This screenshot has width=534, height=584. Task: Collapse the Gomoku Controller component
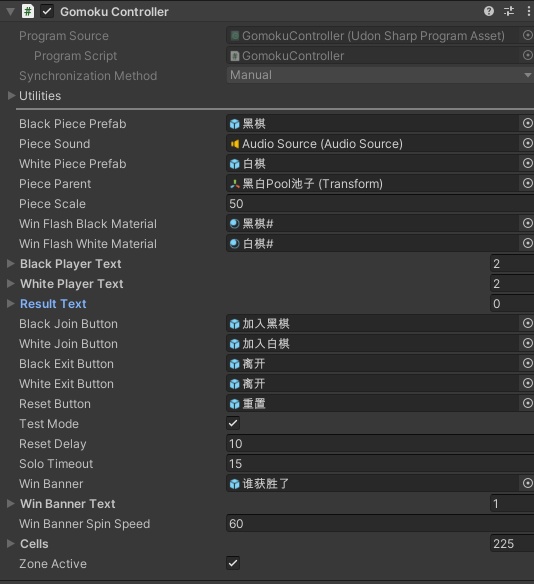10,12
